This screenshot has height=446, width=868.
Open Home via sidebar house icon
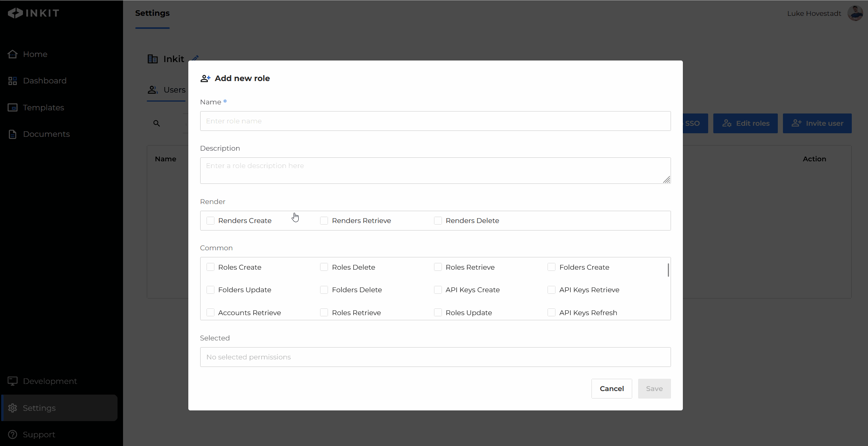(13, 54)
